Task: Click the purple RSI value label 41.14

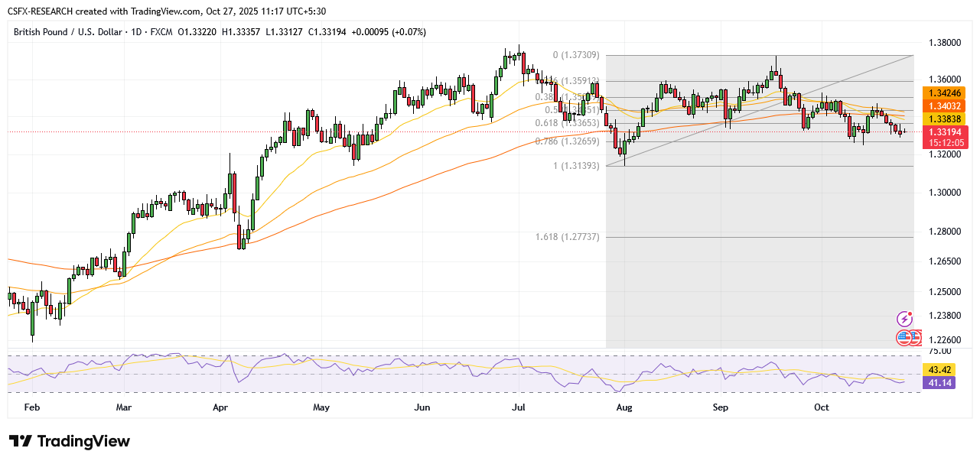Action: (939, 383)
